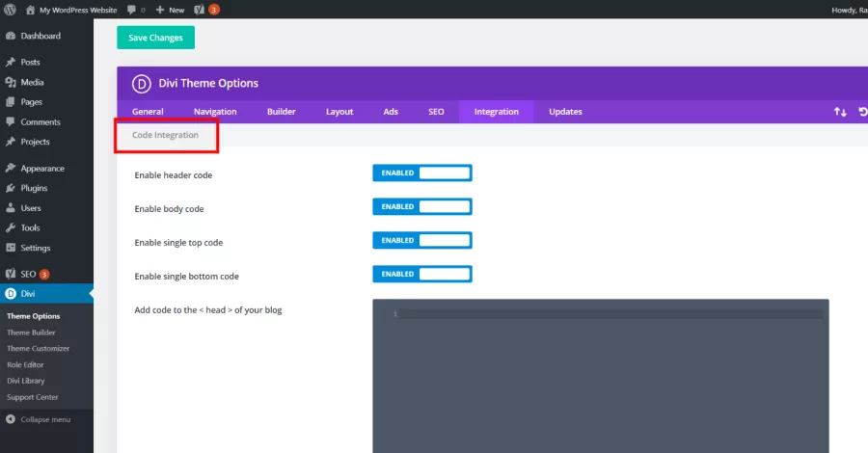Open the Updates tab

565,112
